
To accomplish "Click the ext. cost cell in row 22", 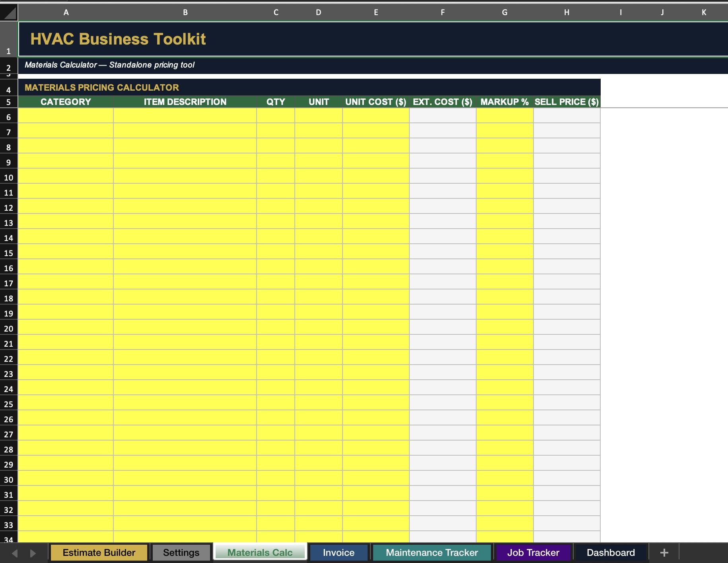I will 442,357.
